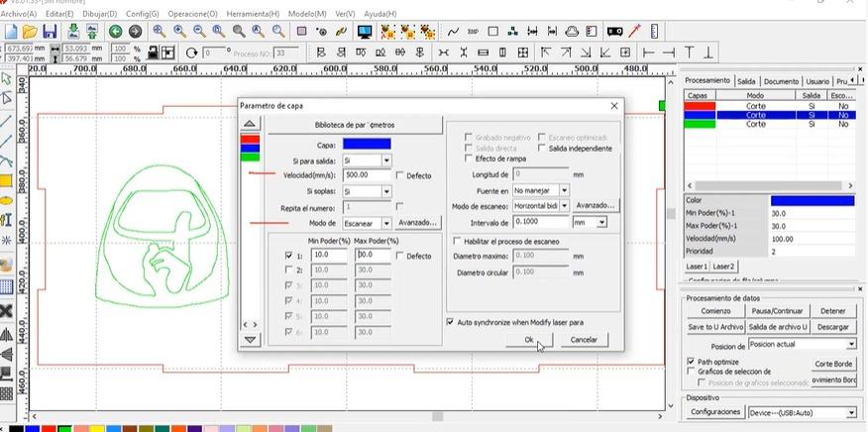Click the BMP image handling icon
The height and width of the screenshot is (432, 868).
tap(473, 32)
